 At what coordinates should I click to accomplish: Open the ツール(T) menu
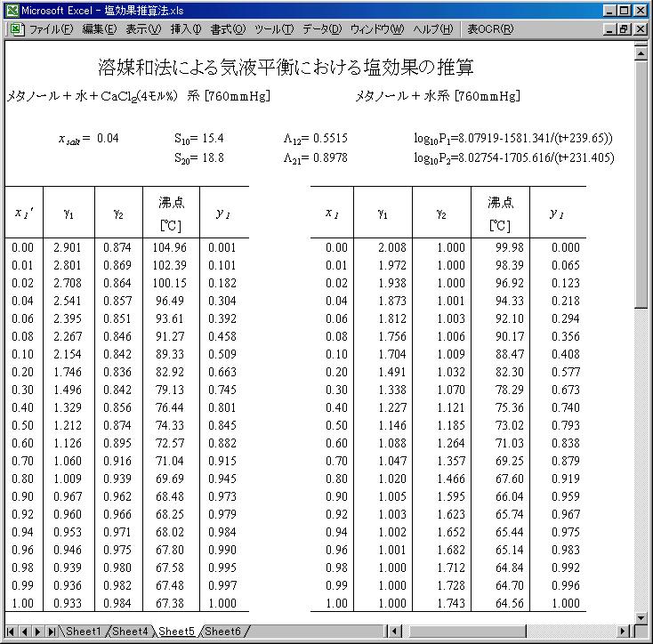pyautogui.click(x=274, y=28)
